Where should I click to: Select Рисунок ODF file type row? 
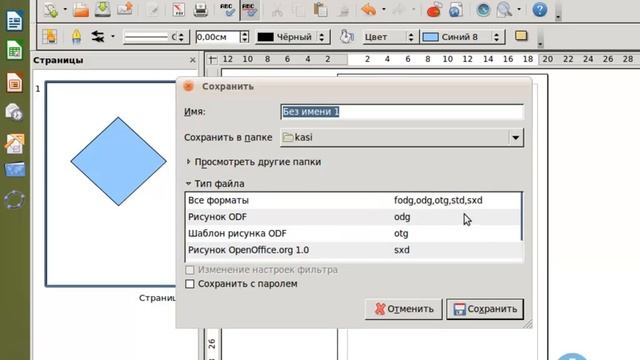[x=353, y=217]
